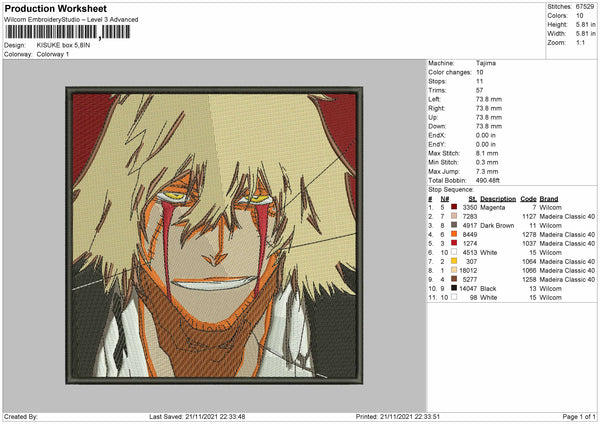
Task: Click the 'Description' column header
Action: coord(498,199)
